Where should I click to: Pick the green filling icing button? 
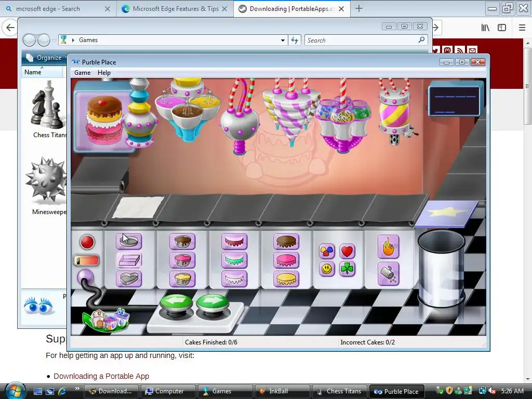[234, 260]
